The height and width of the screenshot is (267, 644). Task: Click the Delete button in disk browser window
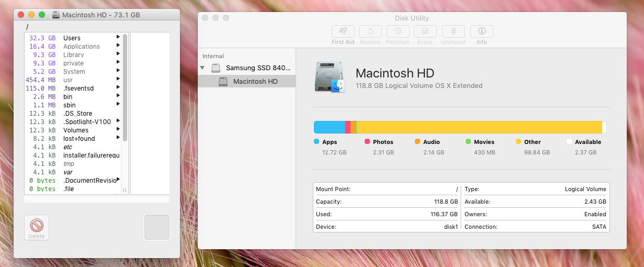click(37, 228)
